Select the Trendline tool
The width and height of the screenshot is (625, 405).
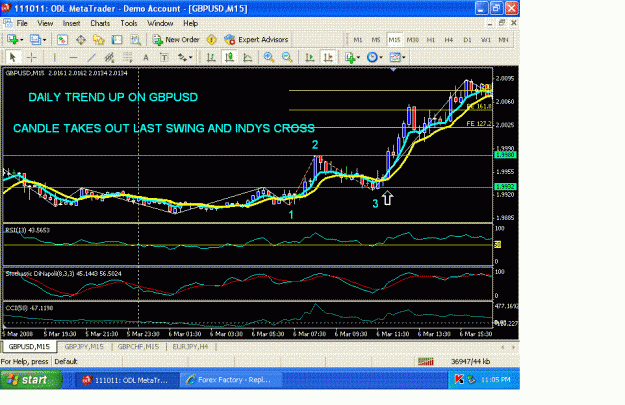tap(91, 57)
